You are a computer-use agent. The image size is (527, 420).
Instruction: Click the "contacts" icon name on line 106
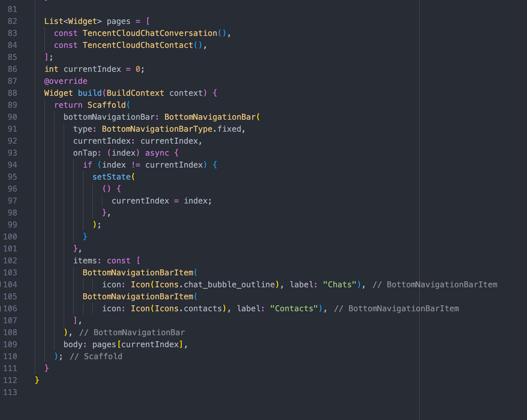pos(203,308)
